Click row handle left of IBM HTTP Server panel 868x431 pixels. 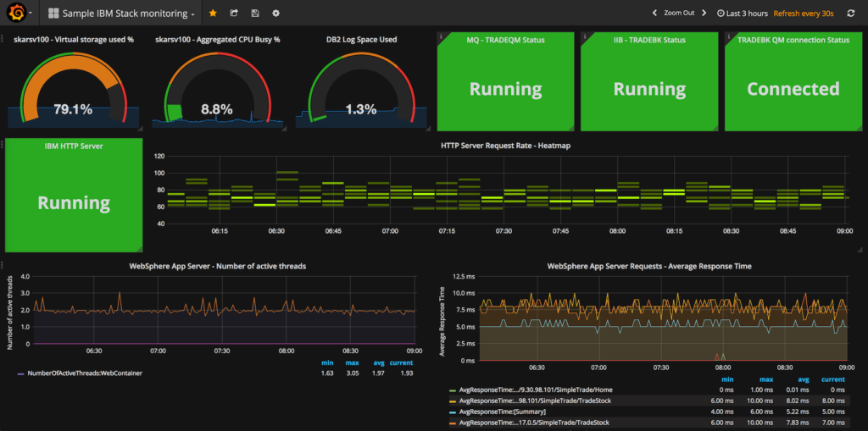click(3, 145)
